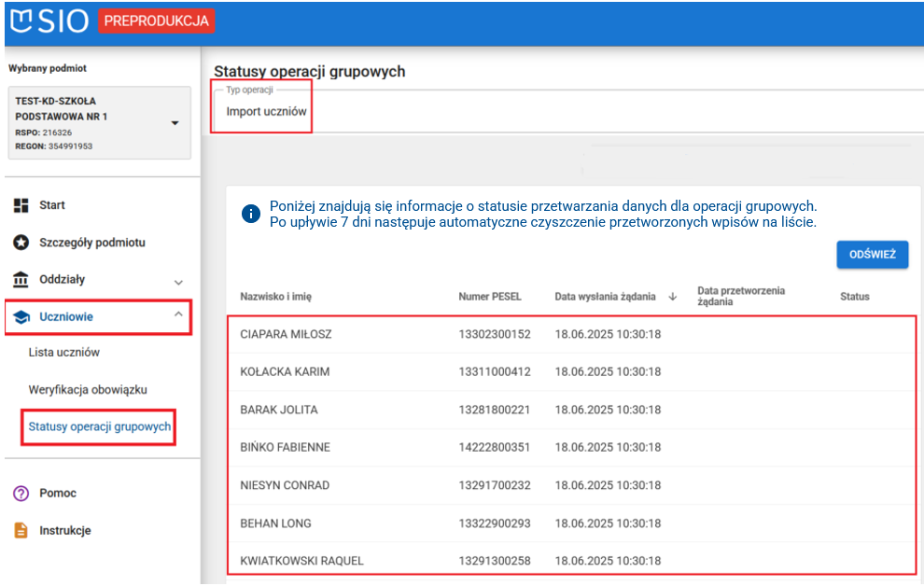
Task: Click the blue info icon in notice
Action: pos(250,214)
